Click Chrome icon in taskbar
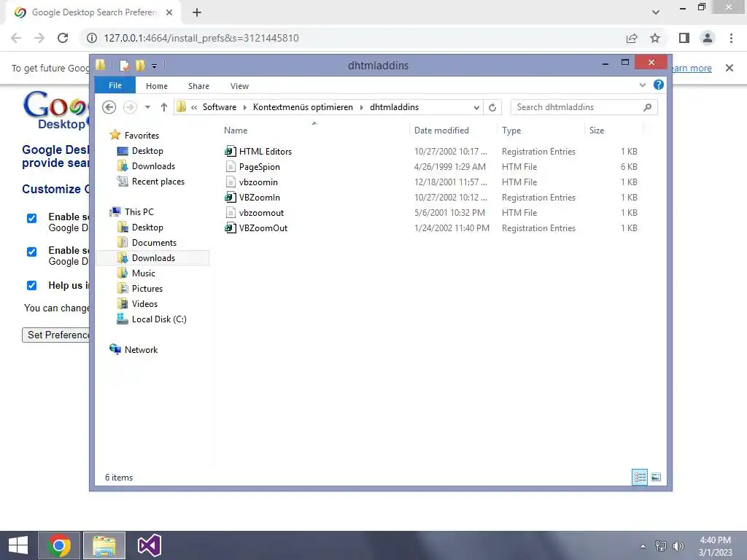The height and width of the screenshot is (560, 747). click(x=59, y=545)
